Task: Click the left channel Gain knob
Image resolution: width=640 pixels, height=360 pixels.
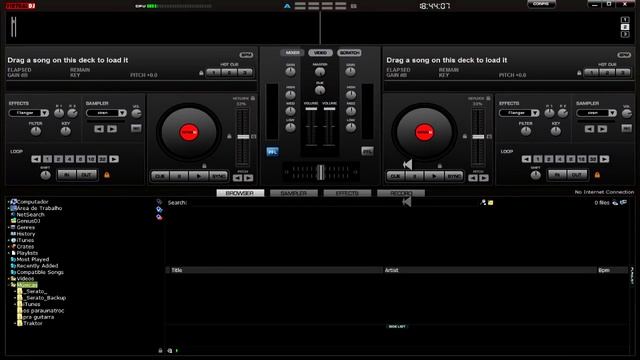Action: tap(290, 72)
